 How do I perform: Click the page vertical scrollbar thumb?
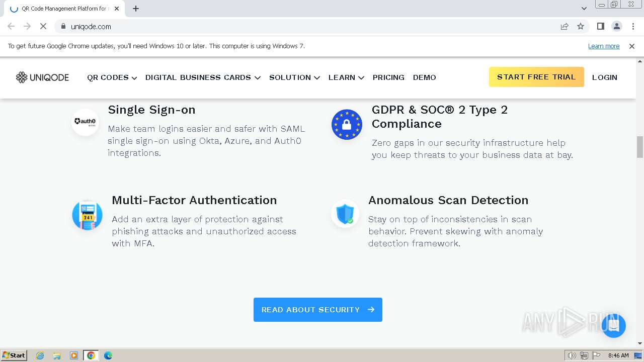(x=640, y=147)
